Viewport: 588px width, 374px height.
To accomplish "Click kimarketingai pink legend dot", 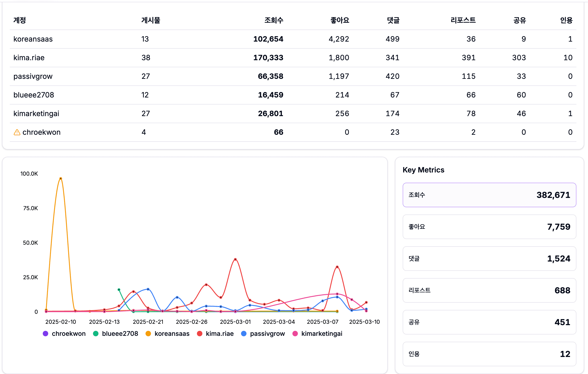I will pos(295,334).
